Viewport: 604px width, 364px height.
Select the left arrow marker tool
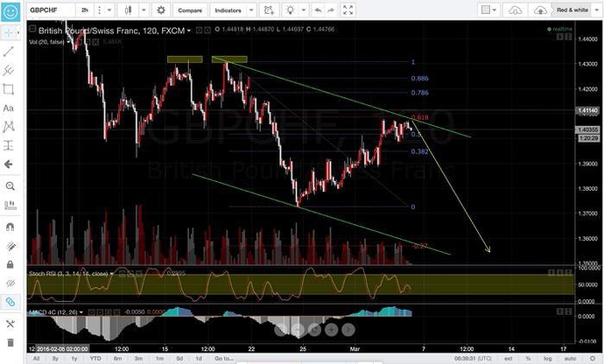click(9, 164)
